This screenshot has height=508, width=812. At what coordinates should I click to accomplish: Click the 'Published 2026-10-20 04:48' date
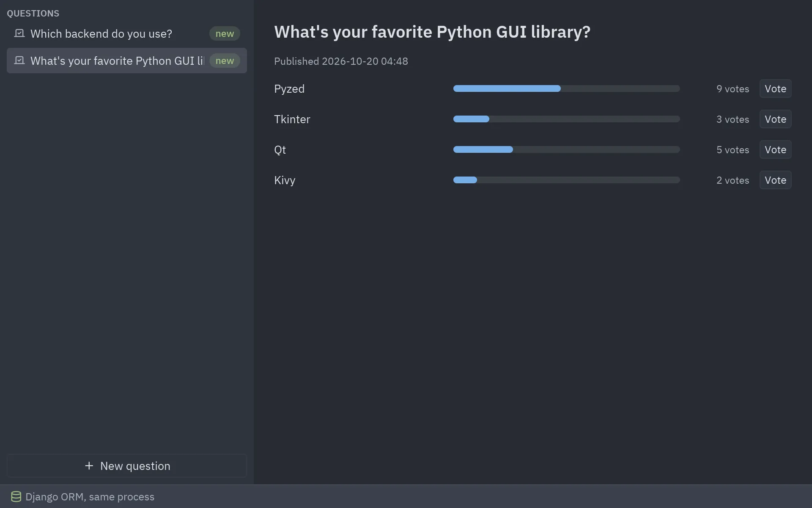point(341,61)
